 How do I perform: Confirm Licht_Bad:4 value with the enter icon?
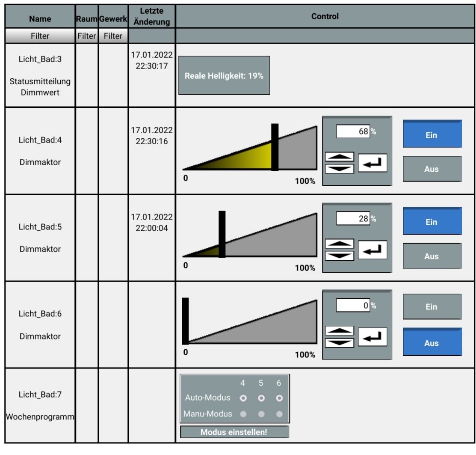pyautogui.click(x=373, y=163)
